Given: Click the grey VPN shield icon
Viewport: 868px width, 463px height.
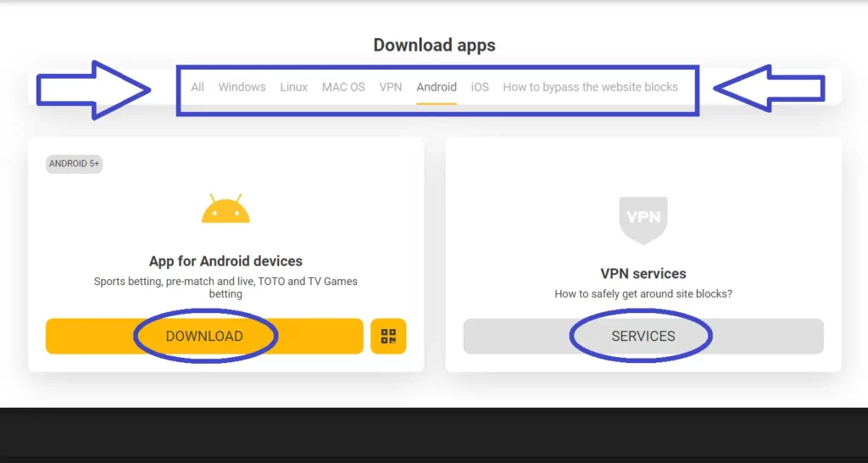Looking at the screenshot, I should click(643, 219).
